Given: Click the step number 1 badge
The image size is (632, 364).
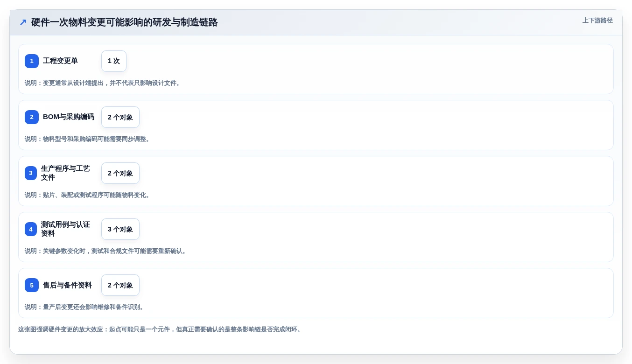Looking at the screenshot, I should (x=32, y=61).
